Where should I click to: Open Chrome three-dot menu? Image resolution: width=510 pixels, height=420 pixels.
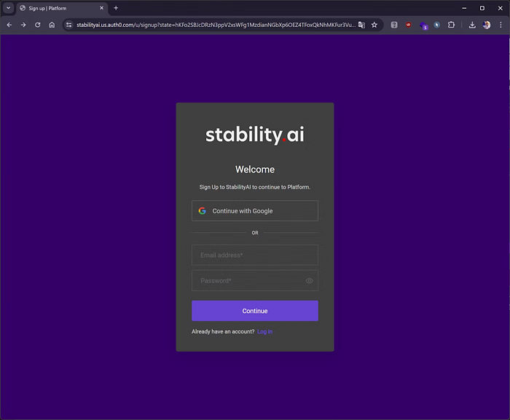[501, 25]
